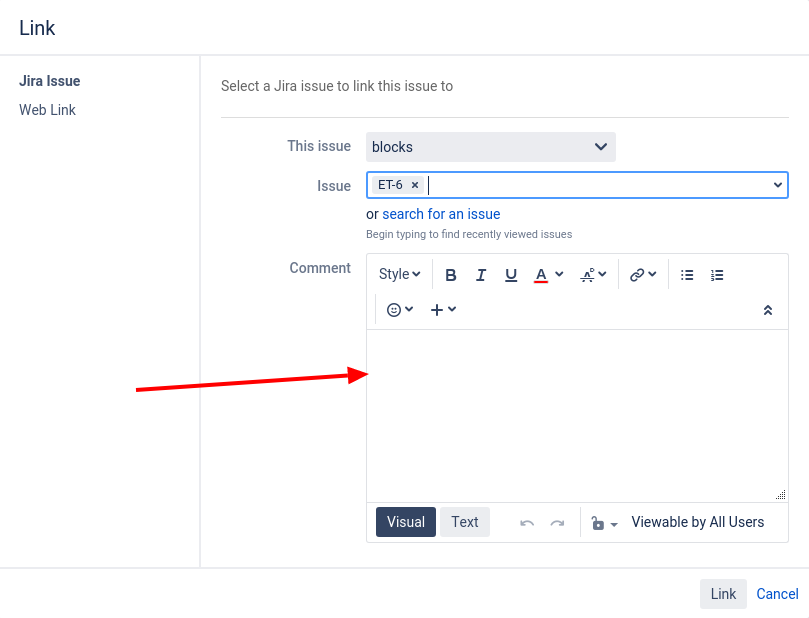Click the red text color A icon
Viewport: 809px width, 618px height.
(540, 275)
